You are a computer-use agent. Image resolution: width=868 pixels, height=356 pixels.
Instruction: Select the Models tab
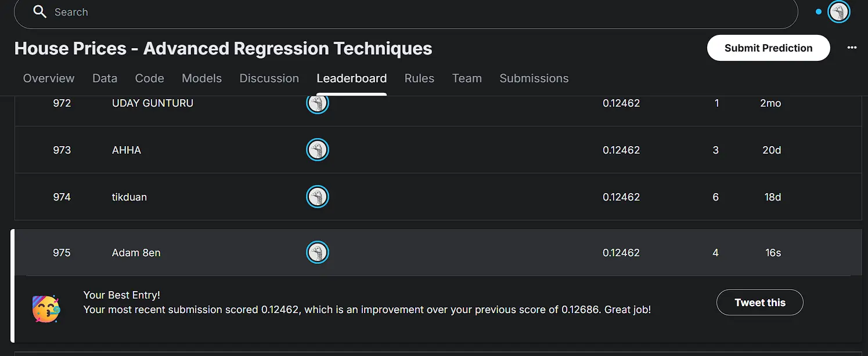tap(201, 78)
